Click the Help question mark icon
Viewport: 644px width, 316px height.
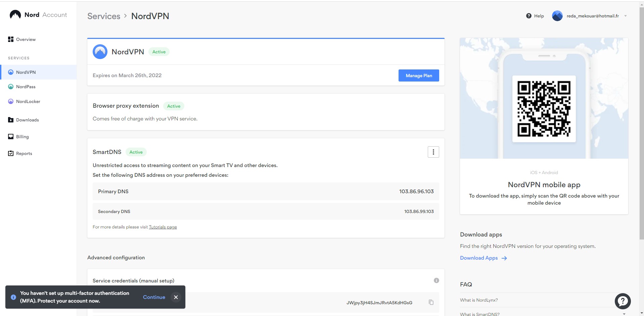(x=529, y=16)
